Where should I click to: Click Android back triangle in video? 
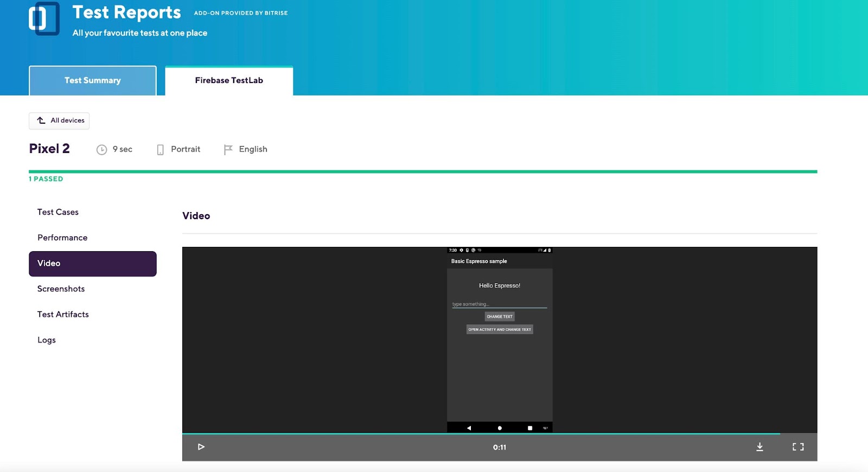pos(469,428)
